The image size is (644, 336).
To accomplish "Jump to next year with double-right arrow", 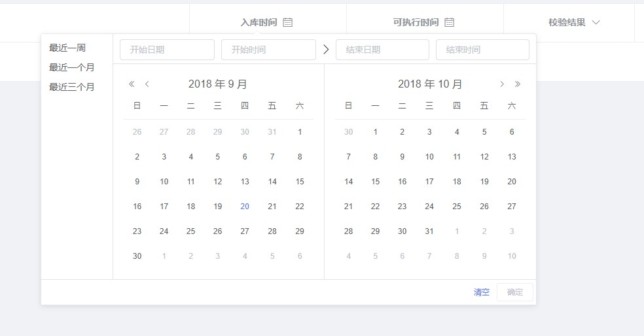I will [518, 84].
